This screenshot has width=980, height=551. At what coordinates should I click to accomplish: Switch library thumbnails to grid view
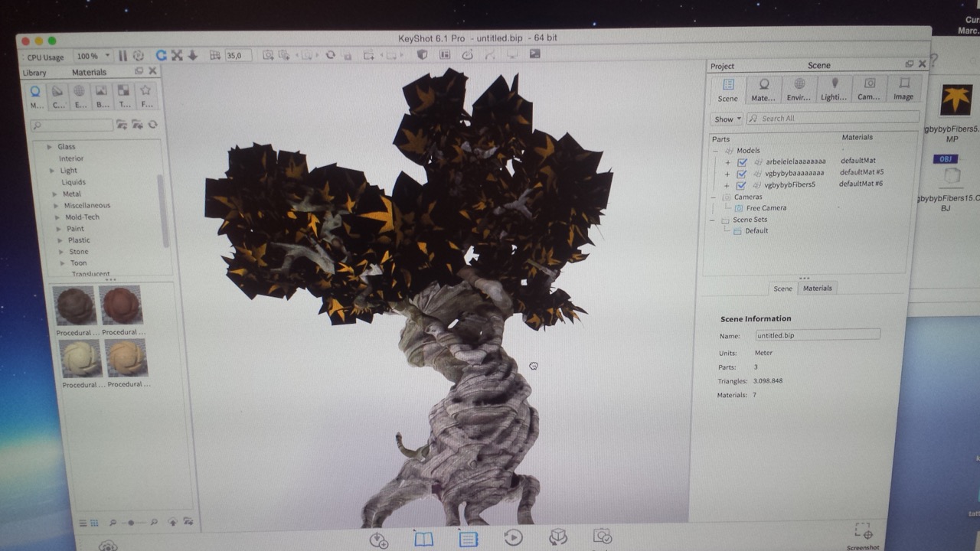[94, 523]
